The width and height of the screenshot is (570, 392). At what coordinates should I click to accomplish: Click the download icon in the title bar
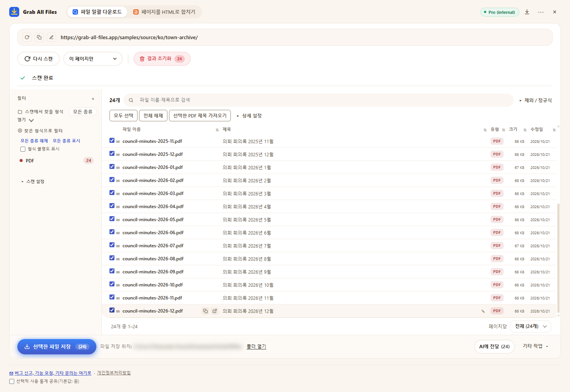527,12
